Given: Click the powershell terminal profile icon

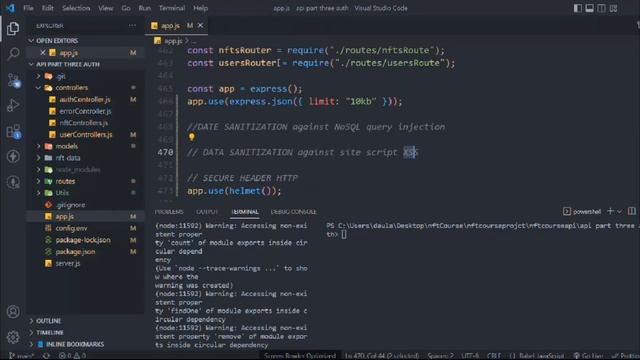Looking at the screenshot, I should pyautogui.click(x=567, y=211).
